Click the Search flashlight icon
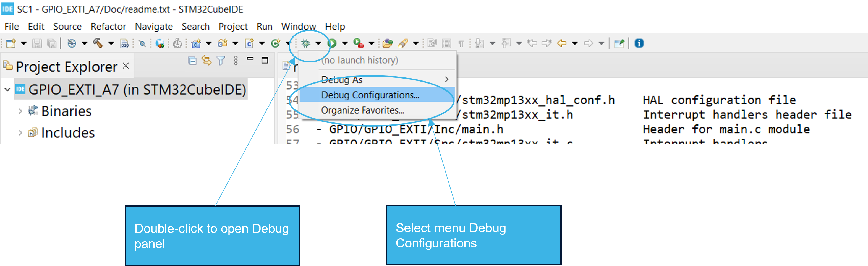Image resolution: width=868 pixels, height=266 pixels. pos(403,43)
